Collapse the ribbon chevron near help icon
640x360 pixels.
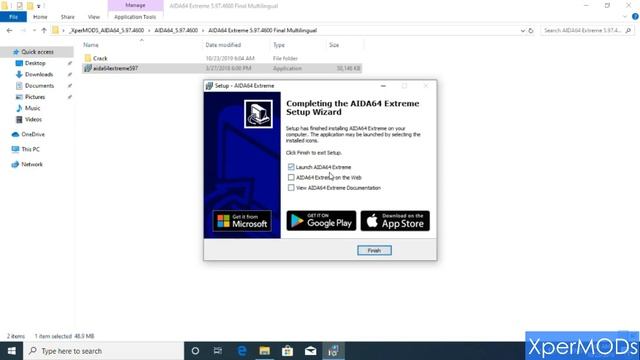coord(625,17)
